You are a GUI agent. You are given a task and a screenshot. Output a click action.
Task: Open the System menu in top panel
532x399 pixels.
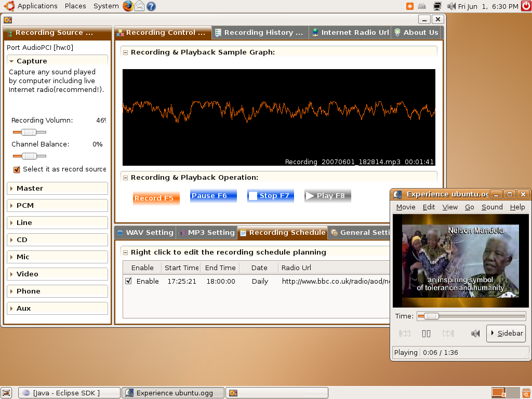pyautogui.click(x=106, y=6)
